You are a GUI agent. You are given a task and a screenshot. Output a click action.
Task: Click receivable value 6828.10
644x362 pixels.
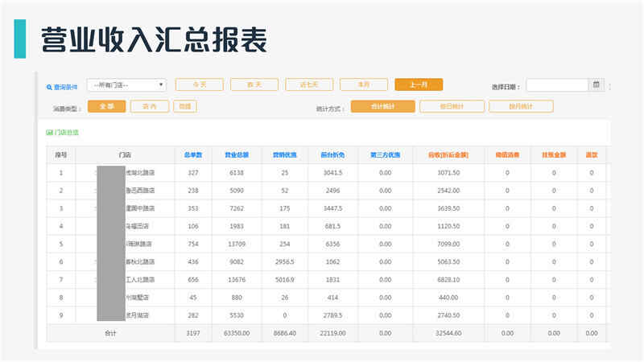[448, 279]
